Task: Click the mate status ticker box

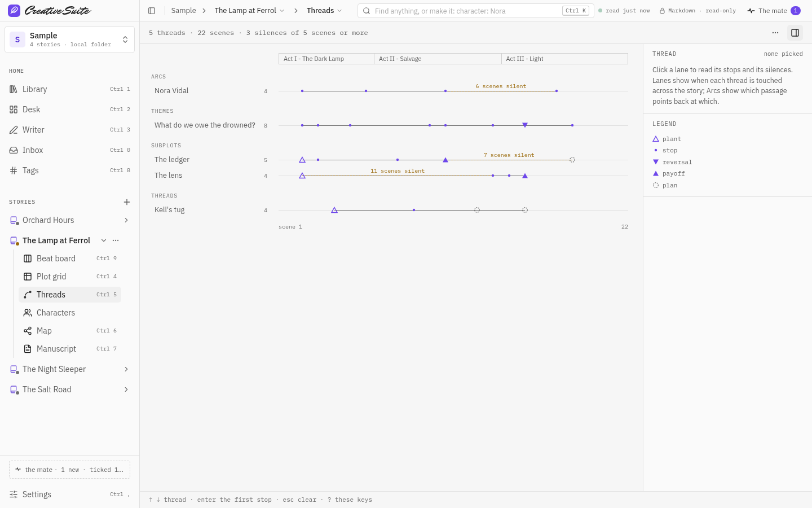Action: click(69, 470)
